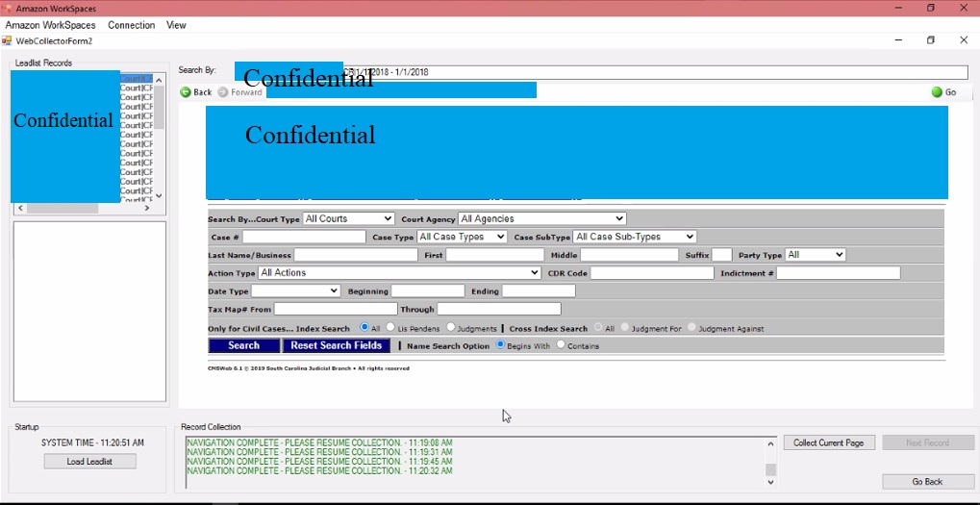Open the View menu
Image resolution: width=980 pixels, height=505 pixels.
coord(176,25)
